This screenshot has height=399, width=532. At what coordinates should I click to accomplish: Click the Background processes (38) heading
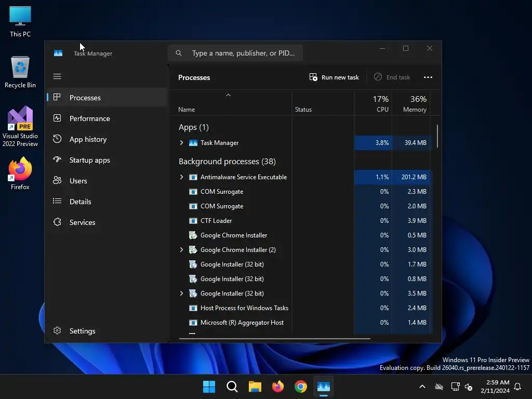pos(228,162)
